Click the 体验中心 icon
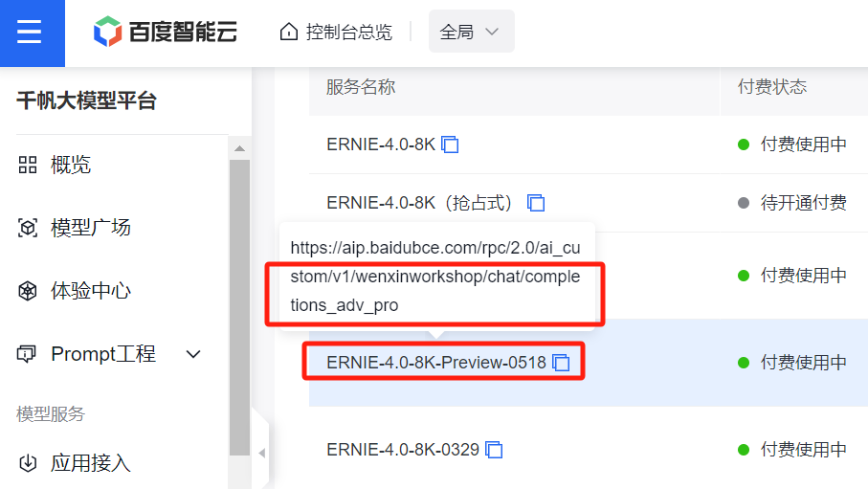 (28, 291)
